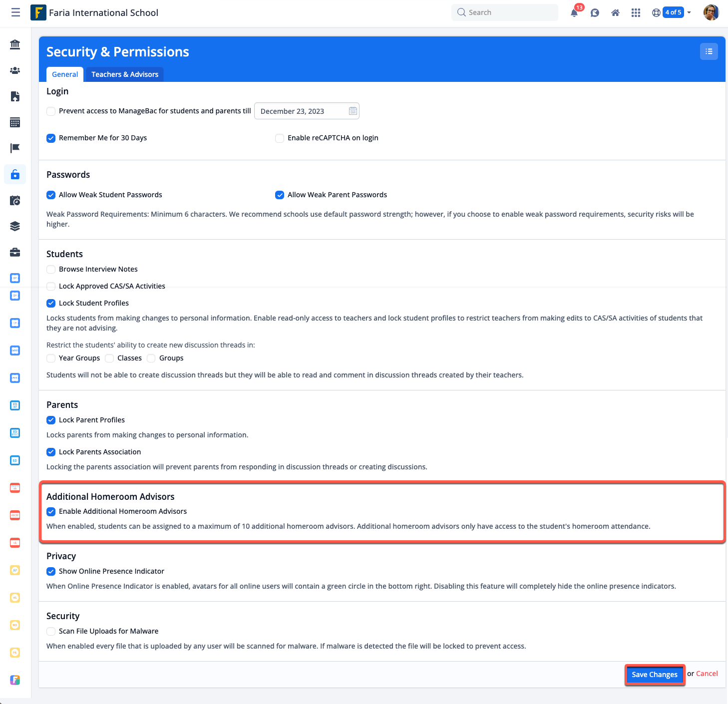Open the list menu in blue header
The image size is (728, 704).
point(709,51)
